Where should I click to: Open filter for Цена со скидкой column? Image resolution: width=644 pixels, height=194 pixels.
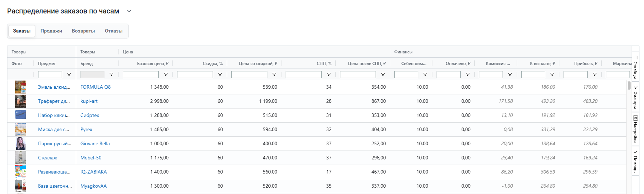point(274,74)
